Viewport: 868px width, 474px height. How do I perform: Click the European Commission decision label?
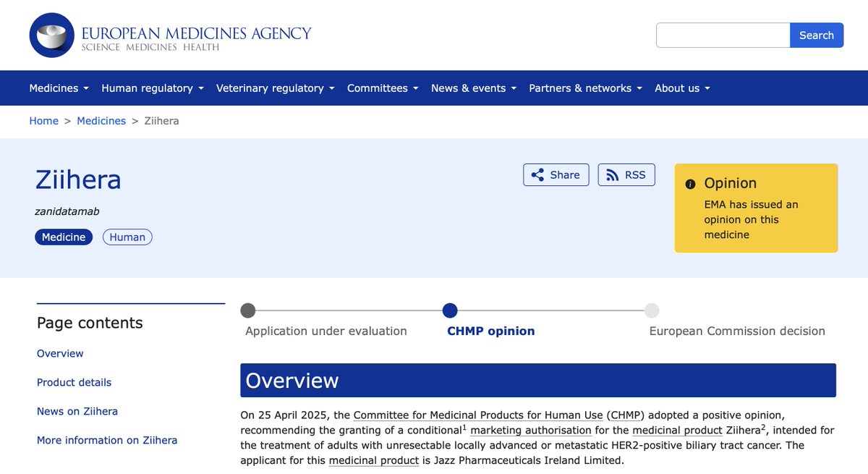point(737,331)
